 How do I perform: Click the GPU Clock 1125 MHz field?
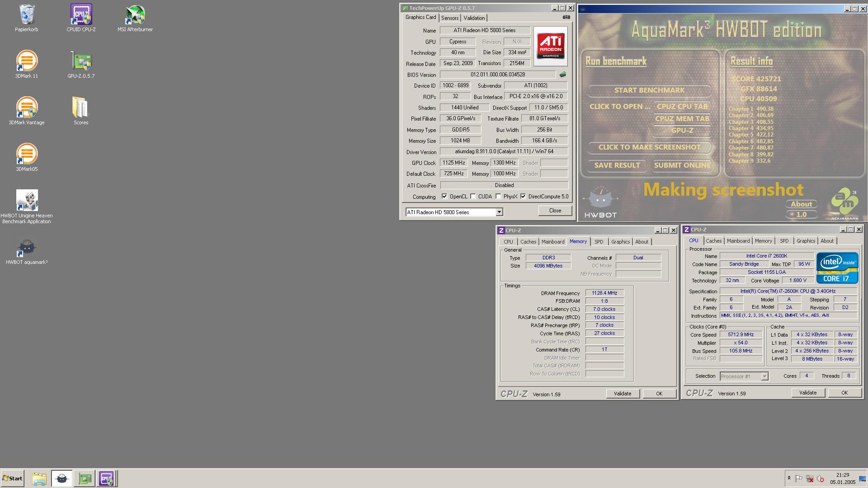click(453, 163)
